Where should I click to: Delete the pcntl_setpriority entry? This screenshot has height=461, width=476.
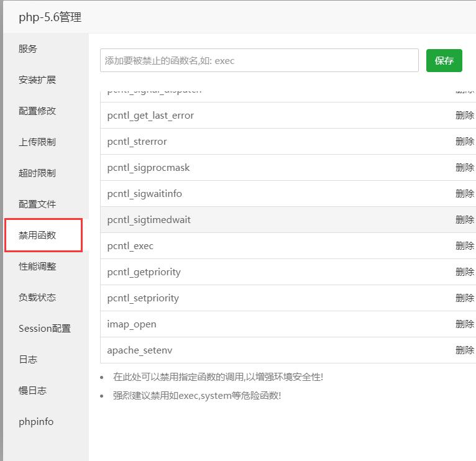pyautogui.click(x=465, y=298)
